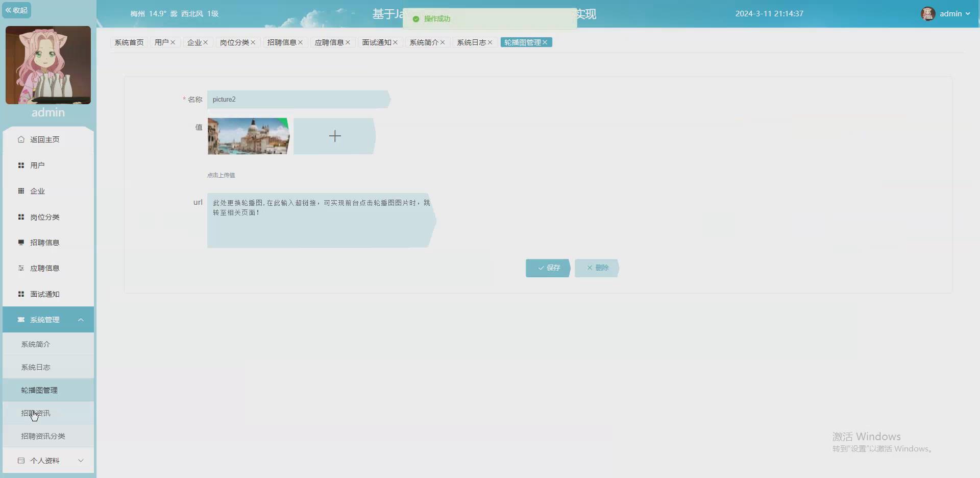Open 应聘信息 in the sidebar
The height and width of the screenshot is (478, 980).
click(x=48, y=268)
